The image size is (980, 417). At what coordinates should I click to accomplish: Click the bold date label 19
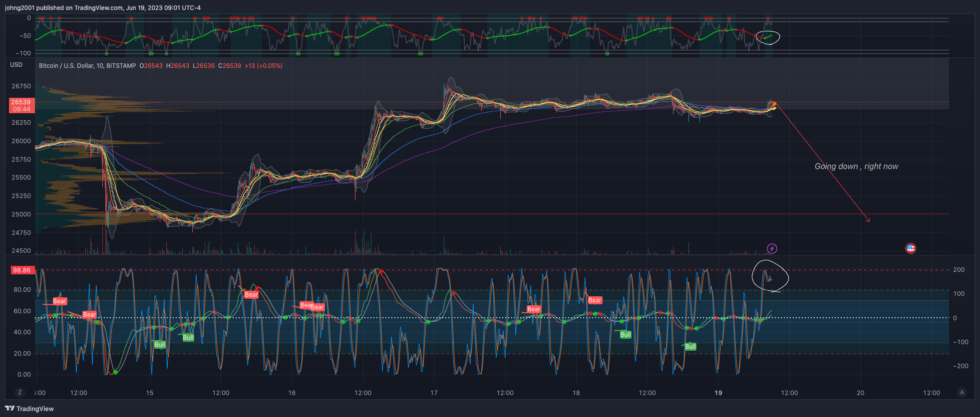[x=718, y=393]
